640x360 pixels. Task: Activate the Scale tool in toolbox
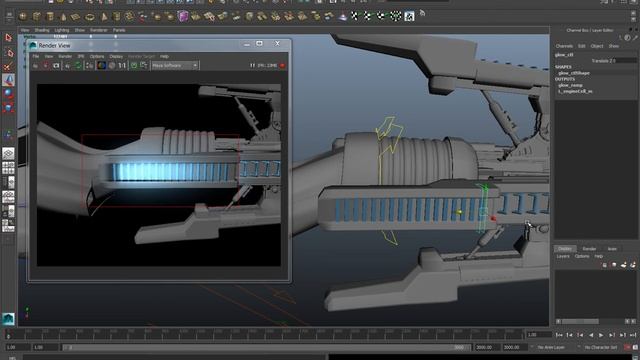point(9,107)
